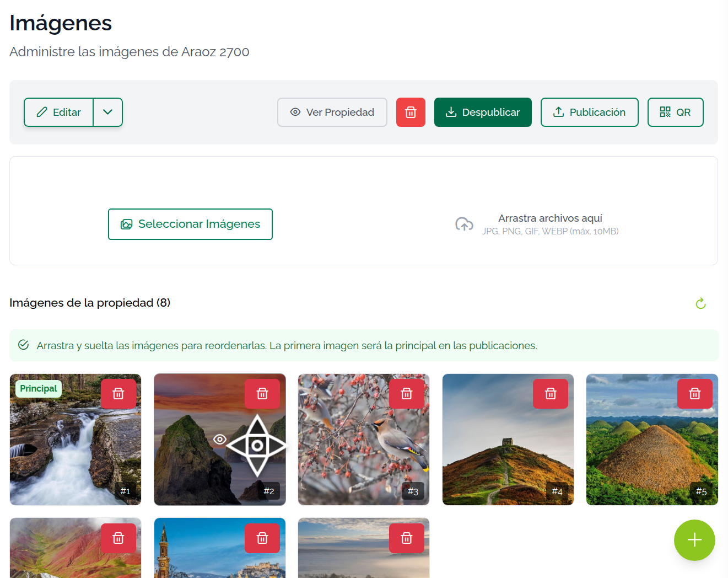The width and height of the screenshot is (728, 578).
Task: Click the upload icon in Publicación
Action: (558, 112)
